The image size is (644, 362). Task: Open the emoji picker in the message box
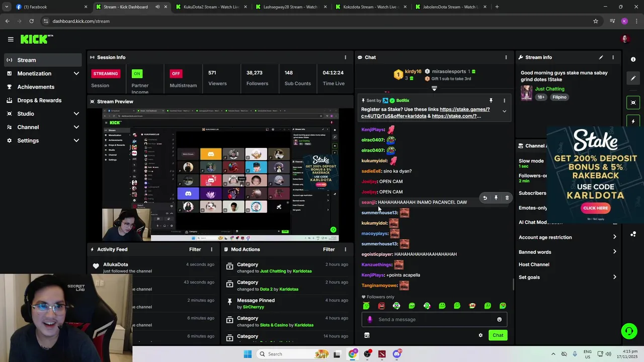tap(499, 319)
